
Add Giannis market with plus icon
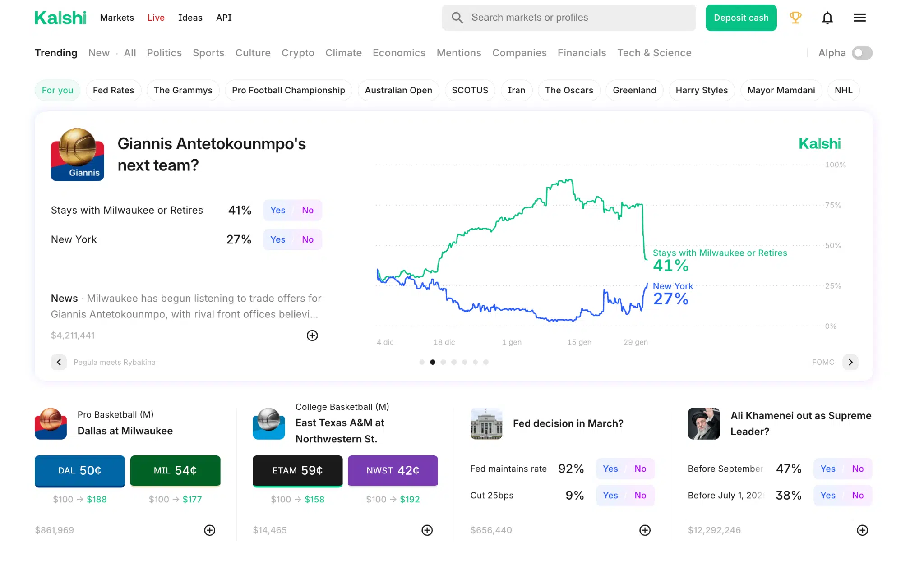click(312, 335)
